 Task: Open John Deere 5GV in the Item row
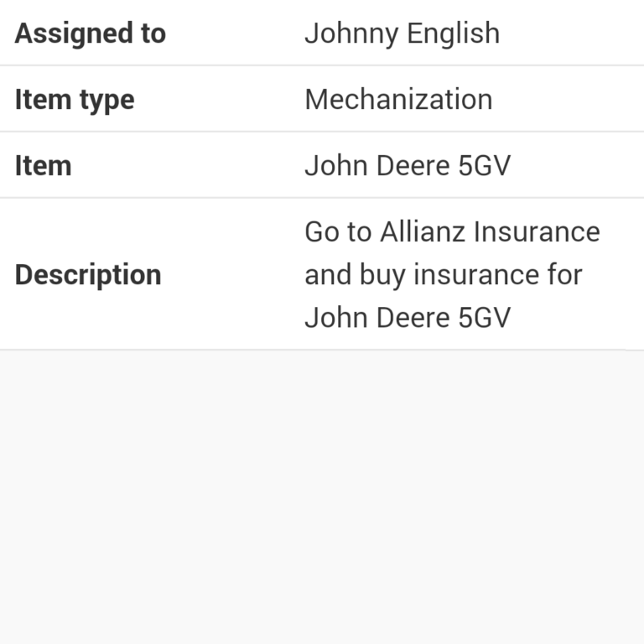pyautogui.click(x=408, y=166)
